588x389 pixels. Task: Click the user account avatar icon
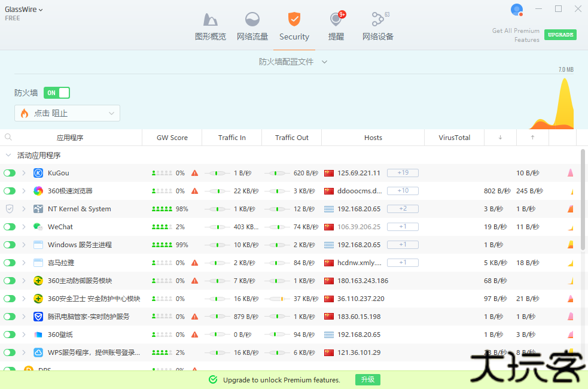tap(517, 10)
